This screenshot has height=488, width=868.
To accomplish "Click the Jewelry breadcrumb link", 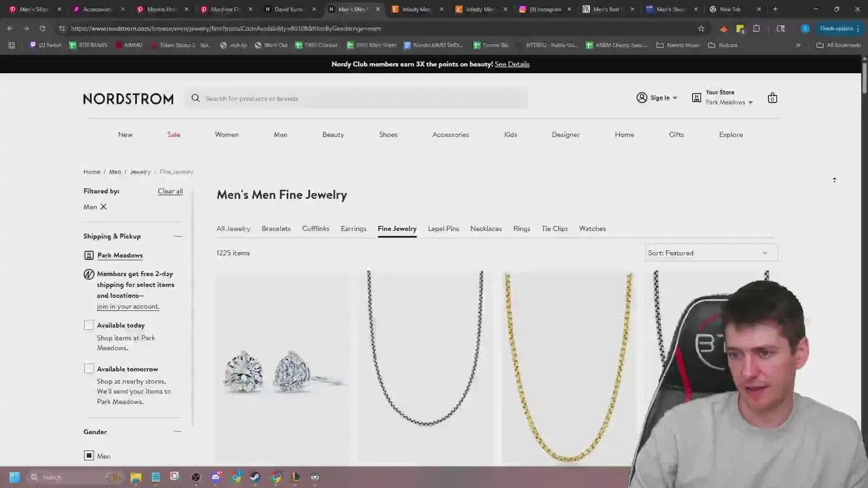I will coord(140,171).
